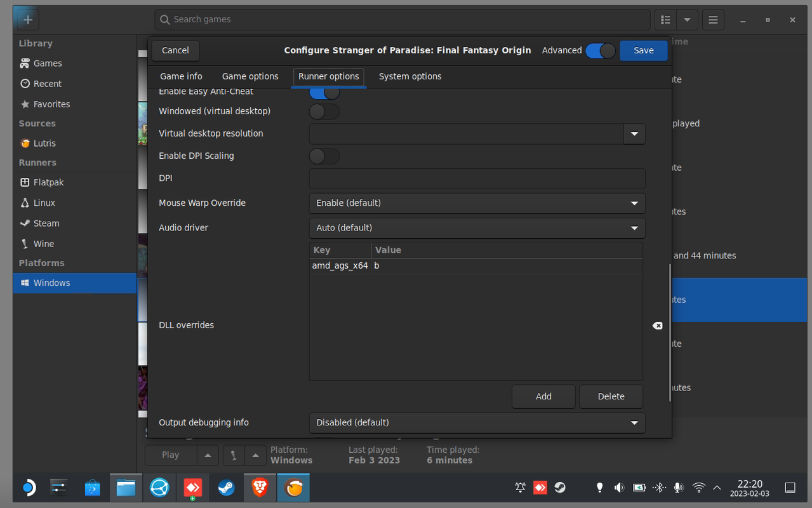812x508 pixels.
Task: Open the view type list icon
Action: point(665,20)
